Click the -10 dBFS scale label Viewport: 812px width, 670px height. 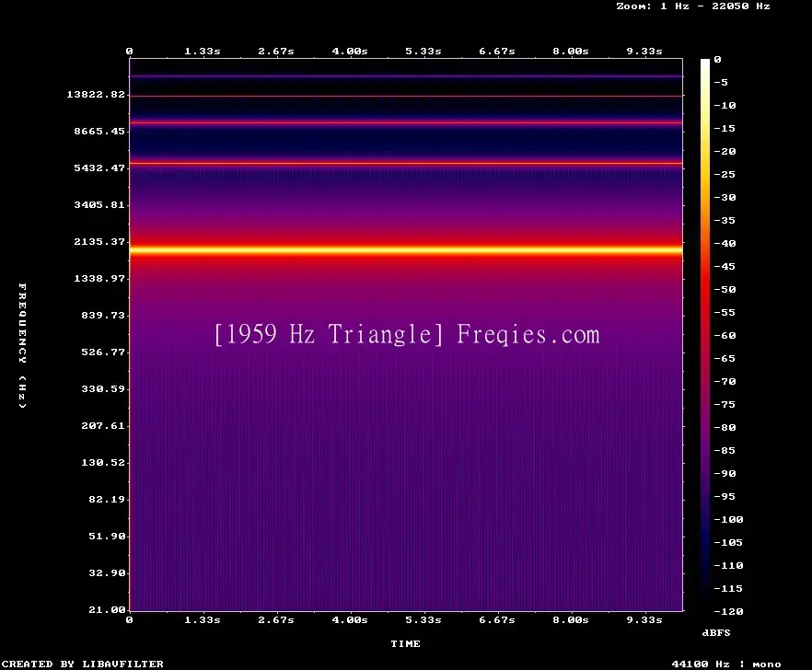coord(725,105)
